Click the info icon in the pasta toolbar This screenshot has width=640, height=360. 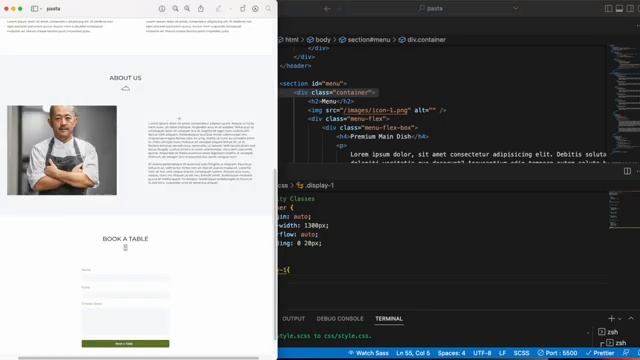(x=162, y=9)
